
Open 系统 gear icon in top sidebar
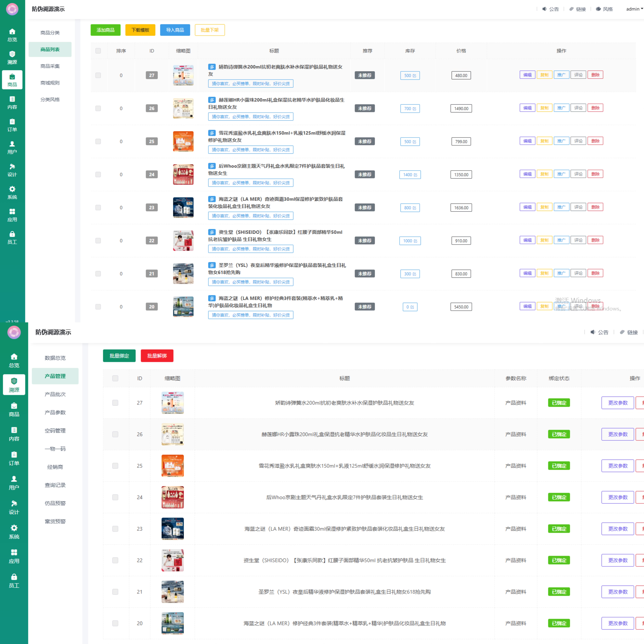12,189
